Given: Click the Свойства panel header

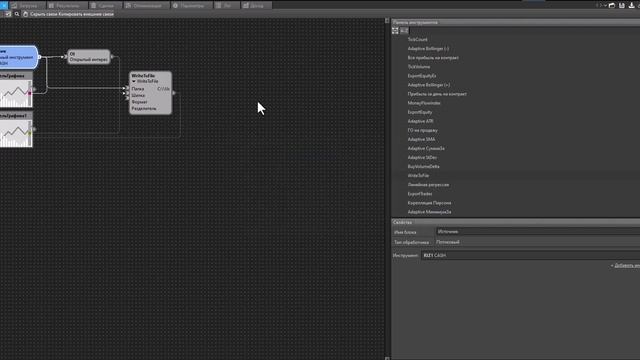Looking at the screenshot, I should 516,222.
